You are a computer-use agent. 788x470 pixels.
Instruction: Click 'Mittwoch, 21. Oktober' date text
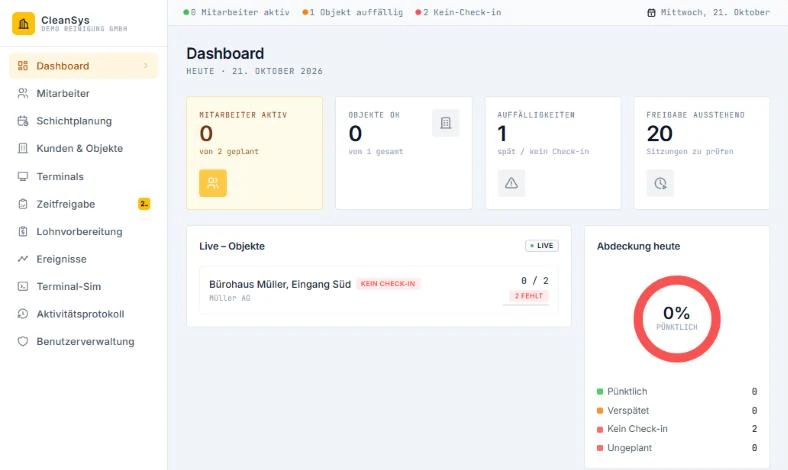pos(715,13)
